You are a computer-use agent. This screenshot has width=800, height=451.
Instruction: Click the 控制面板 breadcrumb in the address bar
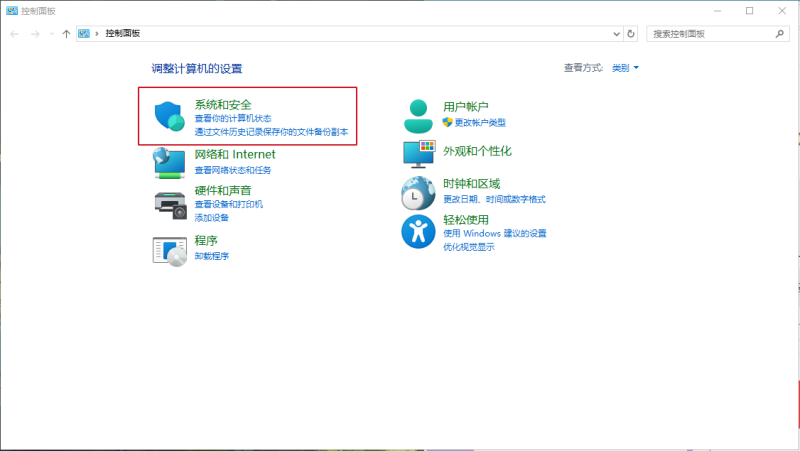click(x=122, y=34)
